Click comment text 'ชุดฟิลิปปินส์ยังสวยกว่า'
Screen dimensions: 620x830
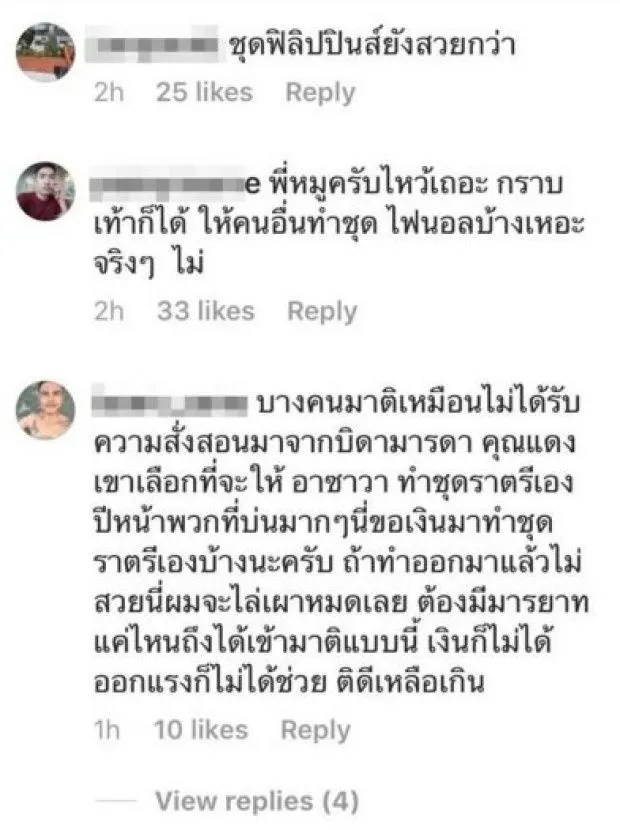(x=372, y=44)
